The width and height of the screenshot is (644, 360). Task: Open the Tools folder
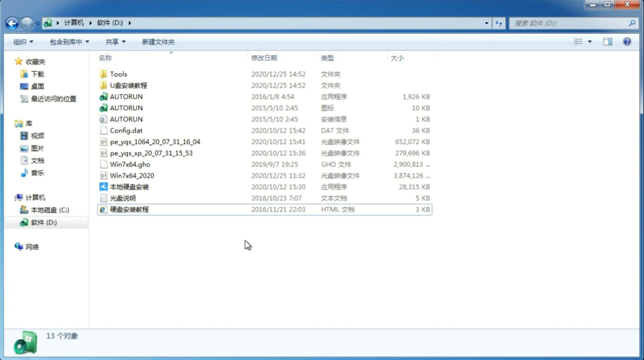(x=118, y=74)
